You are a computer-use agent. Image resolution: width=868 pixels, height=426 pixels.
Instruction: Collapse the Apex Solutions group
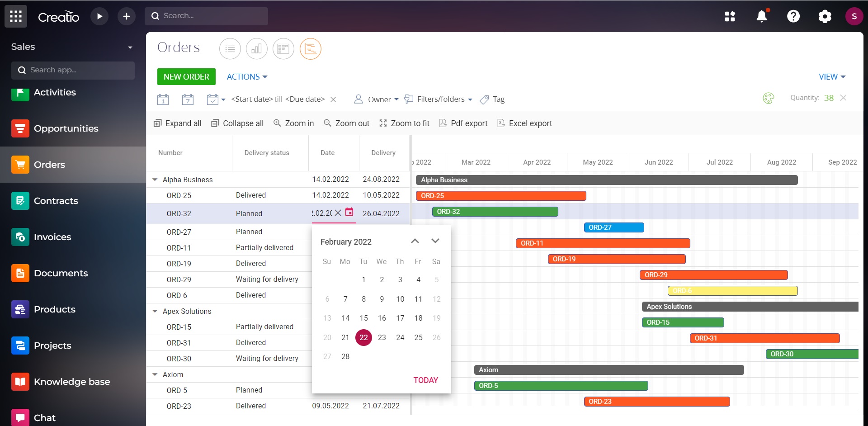pyautogui.click(x=155, y=311)
